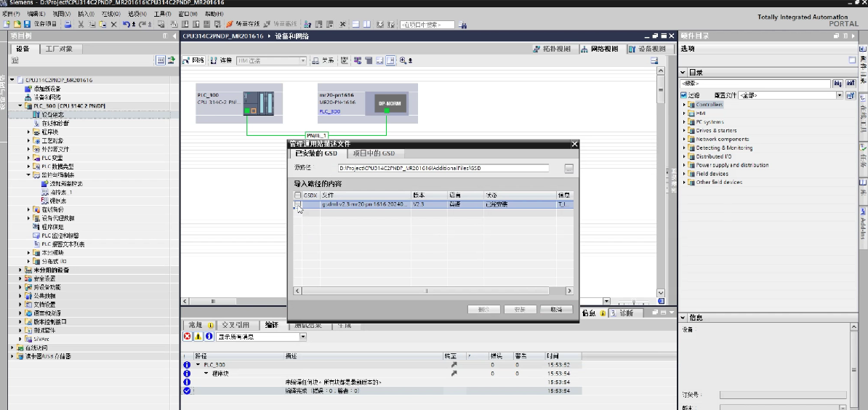Switch to the 拓扑视图 topology view tab

552,49
